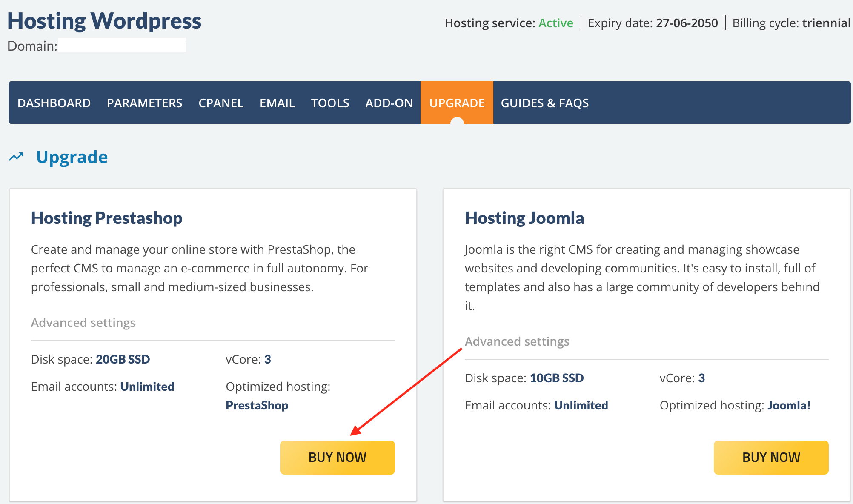The height and width of the screenshot is (504, 853).
Task: Click the Hosting Joomla card title
Action: click(x=524, y=218)
